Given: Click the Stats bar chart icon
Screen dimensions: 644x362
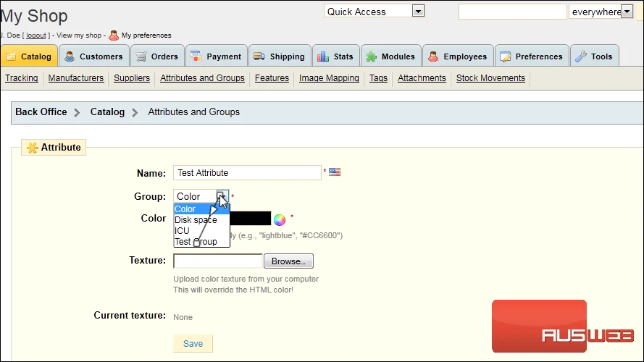Looking at the screenshot, I should click(x=323, y=56).
